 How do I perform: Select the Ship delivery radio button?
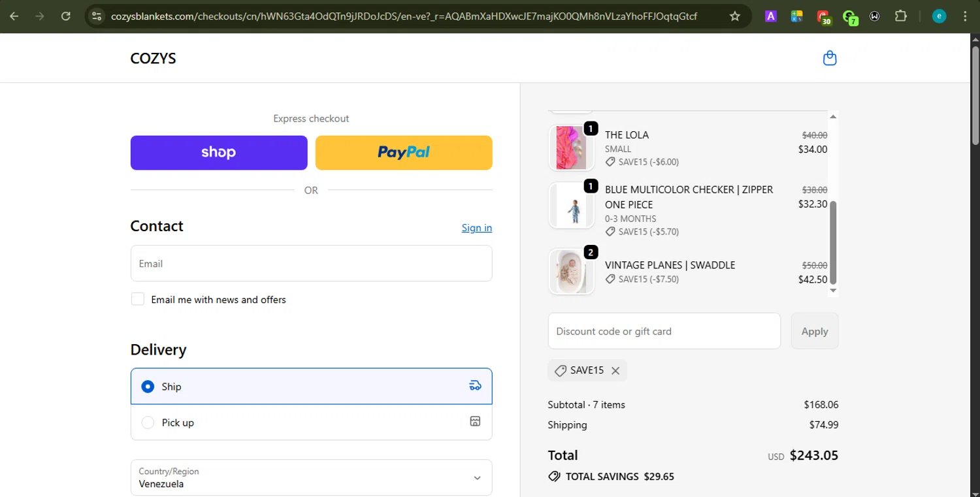click(148, 387)
